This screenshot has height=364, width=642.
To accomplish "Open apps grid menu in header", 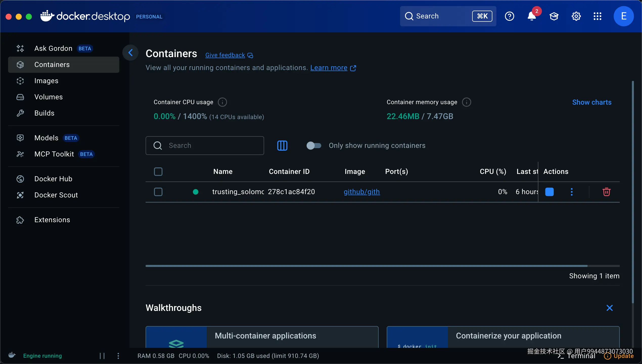I will pyautogui.click(x=597, y=16).
